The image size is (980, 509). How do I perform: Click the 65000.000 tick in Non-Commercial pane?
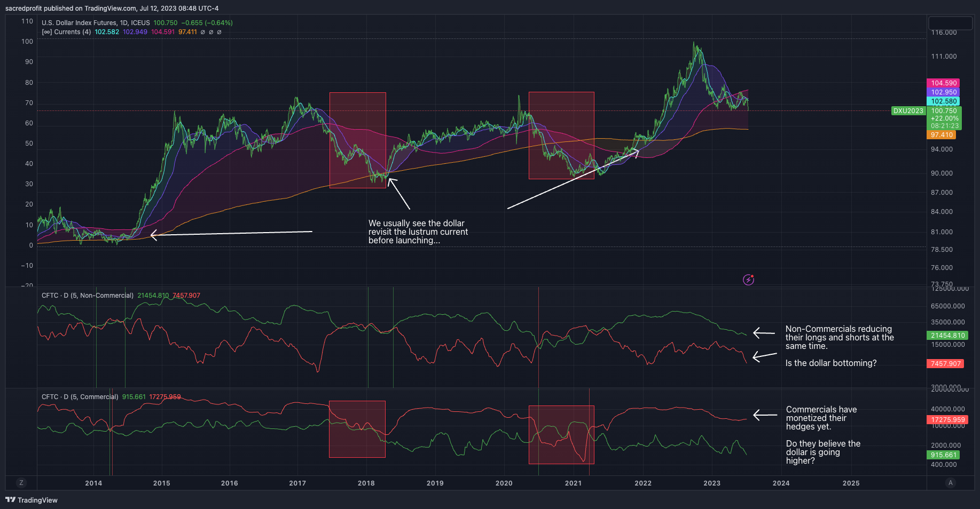coord(948,306)
